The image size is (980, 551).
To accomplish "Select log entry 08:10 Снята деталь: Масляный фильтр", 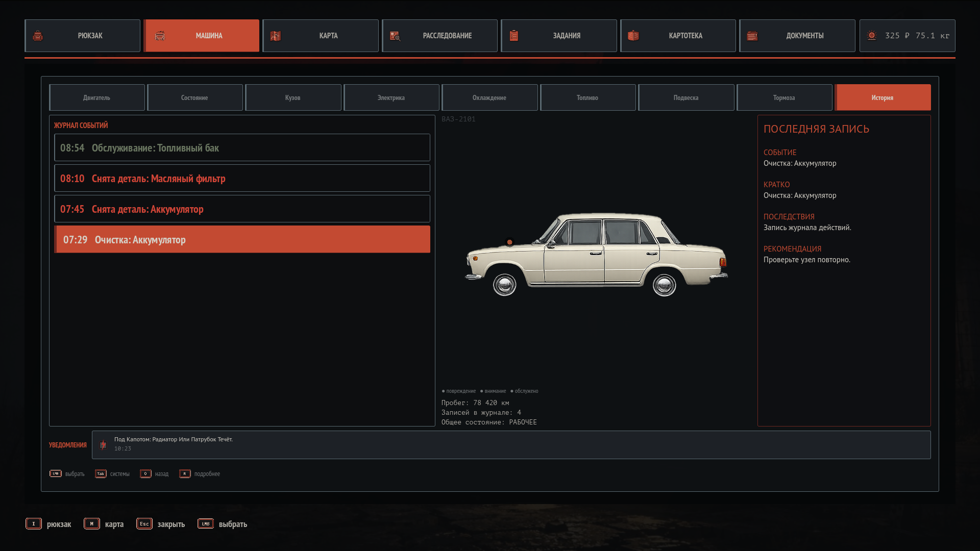I will 242,179.
